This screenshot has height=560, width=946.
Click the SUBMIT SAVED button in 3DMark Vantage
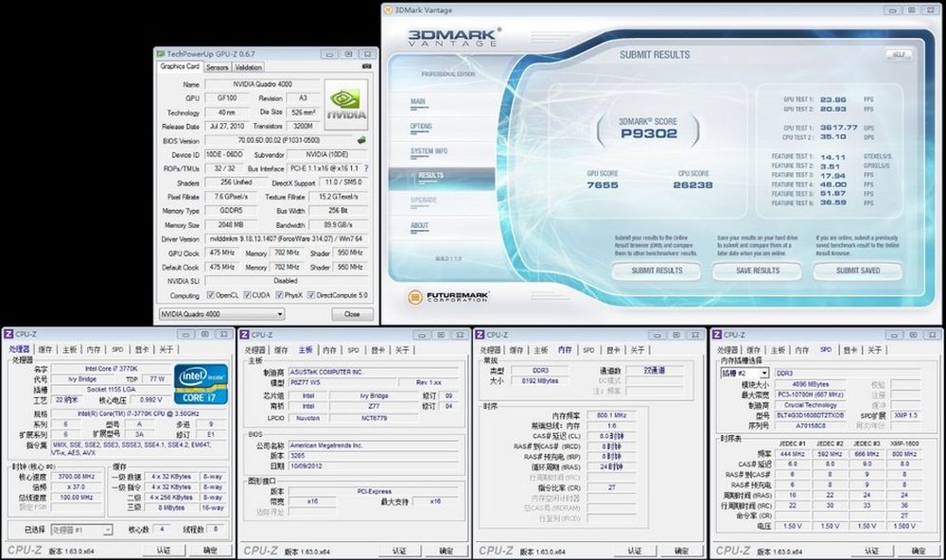pos(858,271)
